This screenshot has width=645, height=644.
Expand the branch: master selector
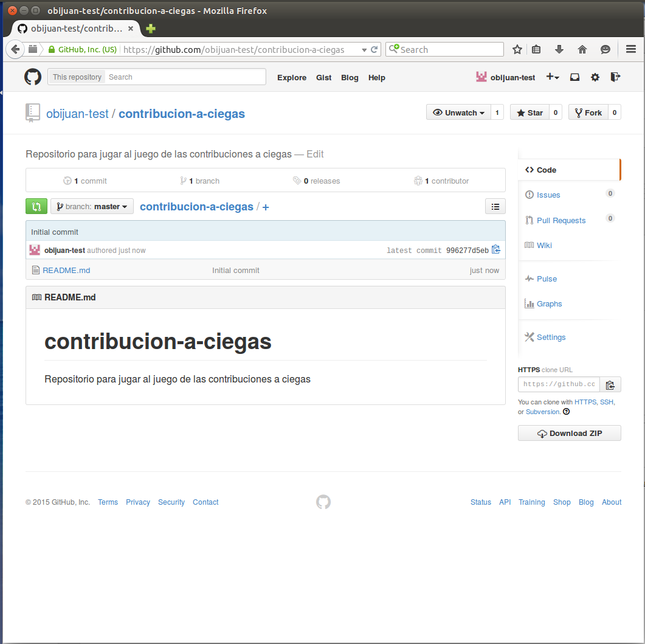92,207
